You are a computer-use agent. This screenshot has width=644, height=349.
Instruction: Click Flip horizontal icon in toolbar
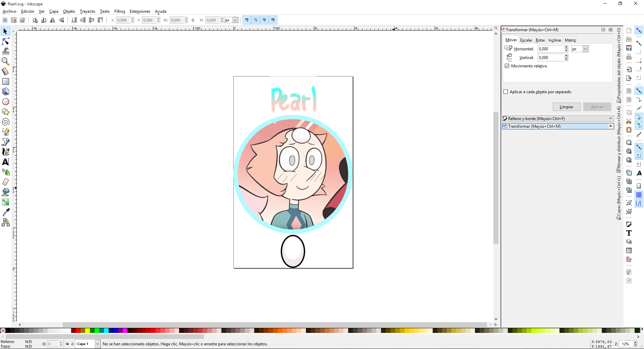click(53, 20)
